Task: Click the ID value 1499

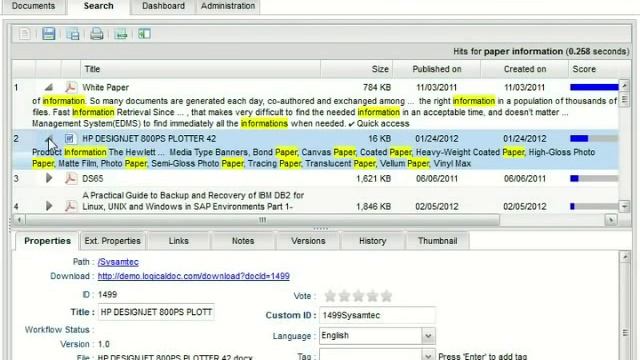Action: point(107,294)
